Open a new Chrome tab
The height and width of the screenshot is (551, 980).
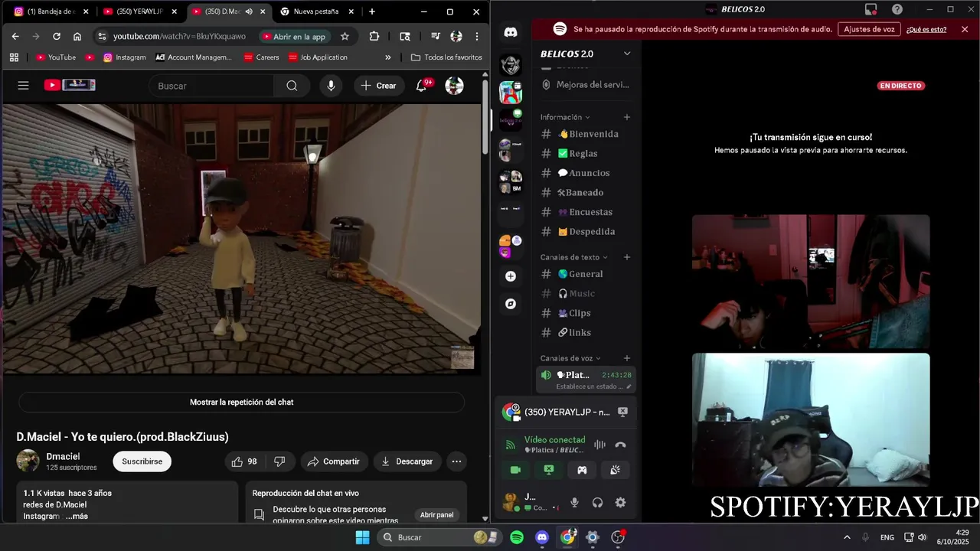tap(372, 11)
